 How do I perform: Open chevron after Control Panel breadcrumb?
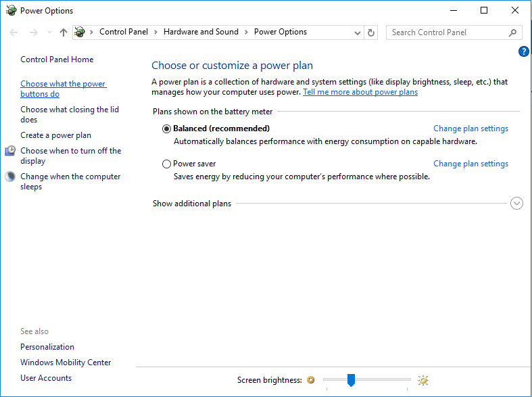coord(155,32)
